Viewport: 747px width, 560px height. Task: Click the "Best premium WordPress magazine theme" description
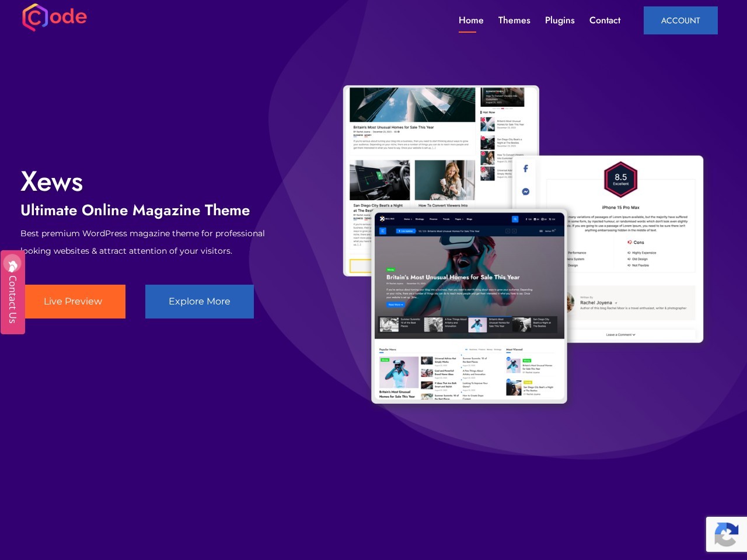(143, 242)
